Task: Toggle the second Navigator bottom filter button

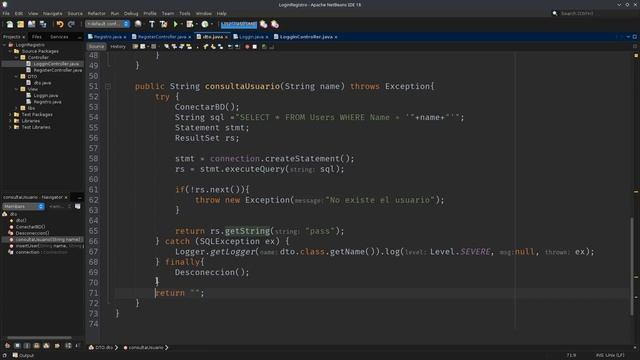Action: pyautogui.click(x=17, y=346)
